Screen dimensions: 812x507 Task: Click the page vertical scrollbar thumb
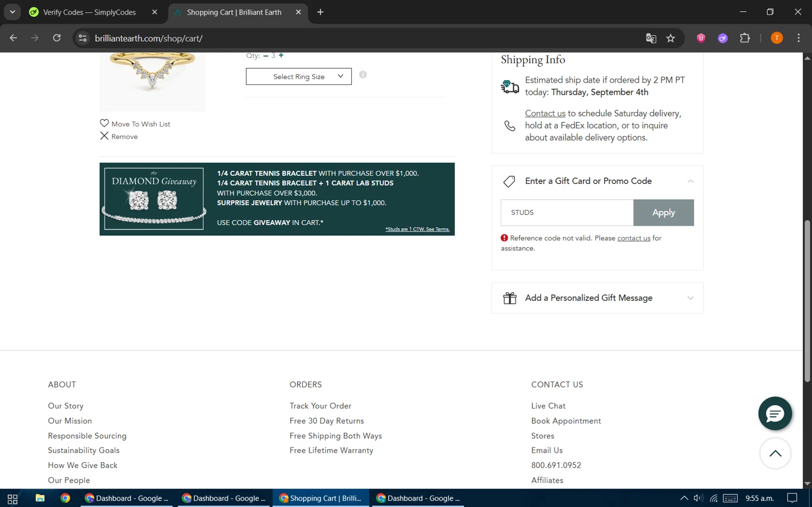pyautogui.click(x=807, y=301)
